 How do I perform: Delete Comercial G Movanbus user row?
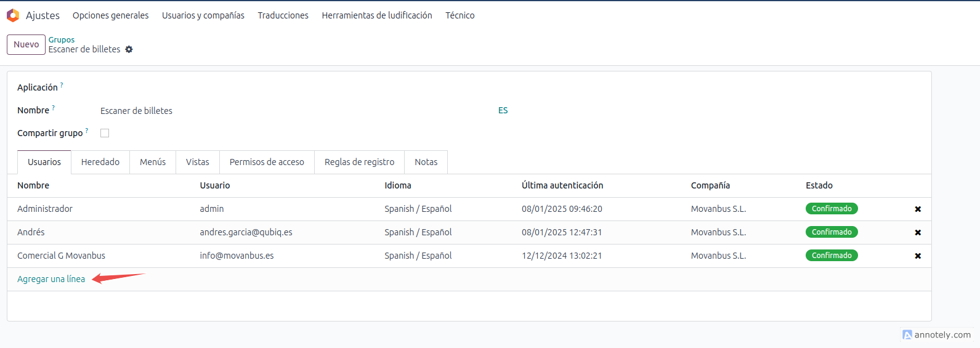pyautogui.click(x=918, y=256)
